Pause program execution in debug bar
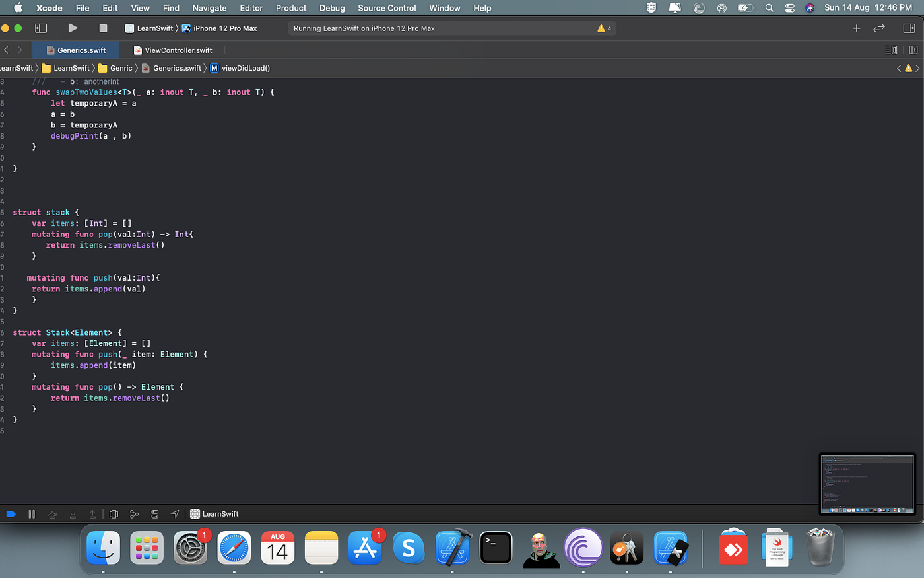 pyautogui.click(x=32, y=514)
